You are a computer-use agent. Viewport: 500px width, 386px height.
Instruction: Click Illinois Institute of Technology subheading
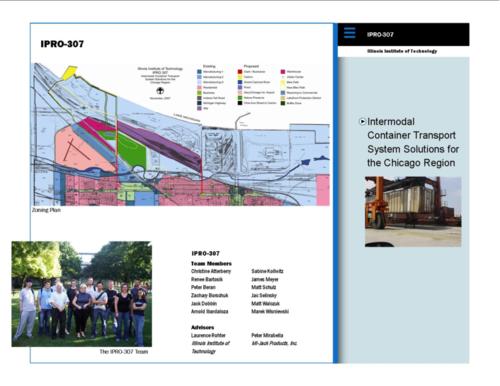click(x=402, y=51)
